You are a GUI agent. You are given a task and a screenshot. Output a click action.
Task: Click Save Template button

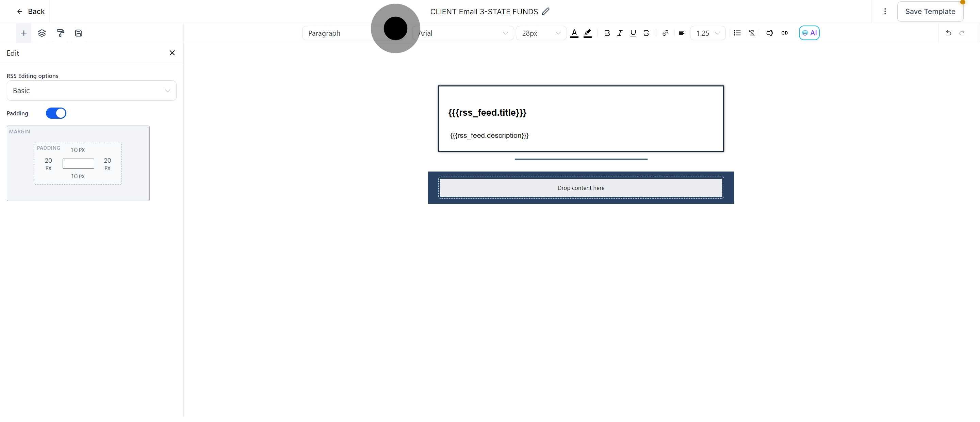click(x=930, y=12)
